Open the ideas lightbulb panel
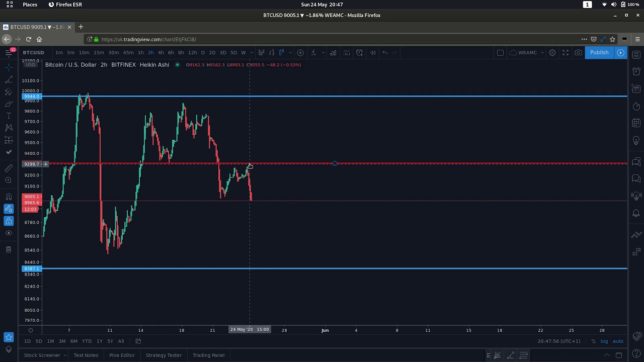The image size is (644, 362). click(x=636, y=140)
